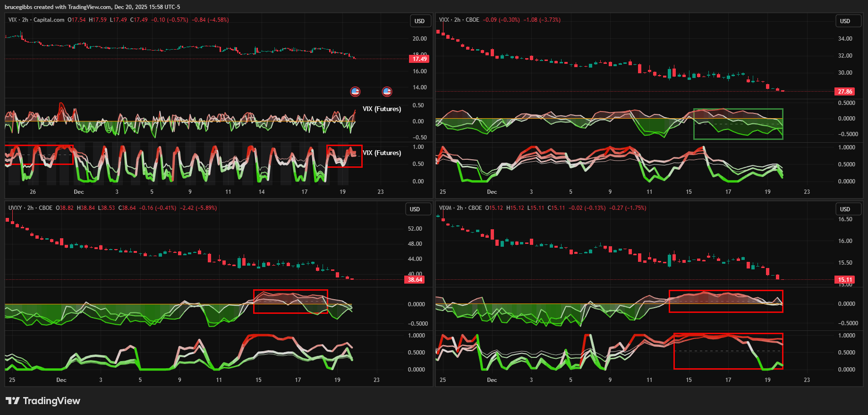Click the 17.49 current price label
Image resolution: width=868 pixels, height=415 pixels.
click(x=419, y=59)
